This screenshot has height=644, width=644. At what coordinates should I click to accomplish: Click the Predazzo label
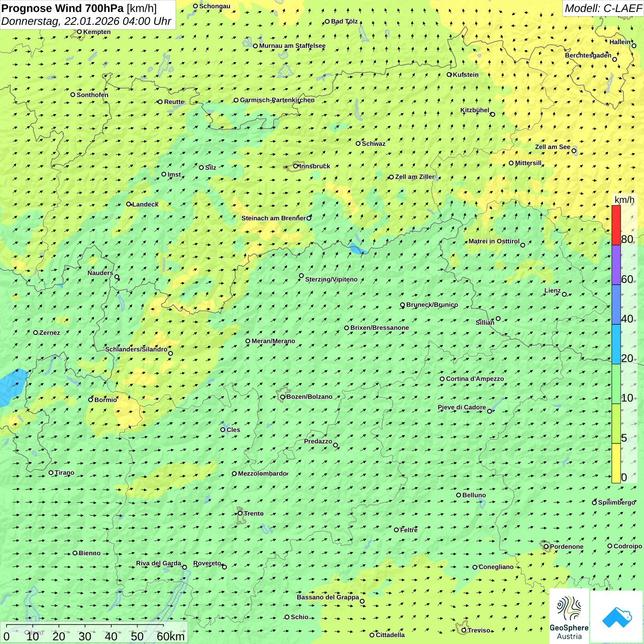pyautogui.click(x=318, y=441)
